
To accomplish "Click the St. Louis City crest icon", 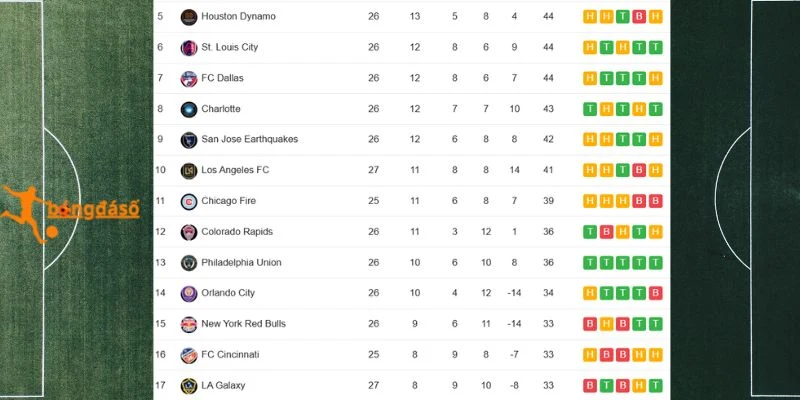I will 189,48.
